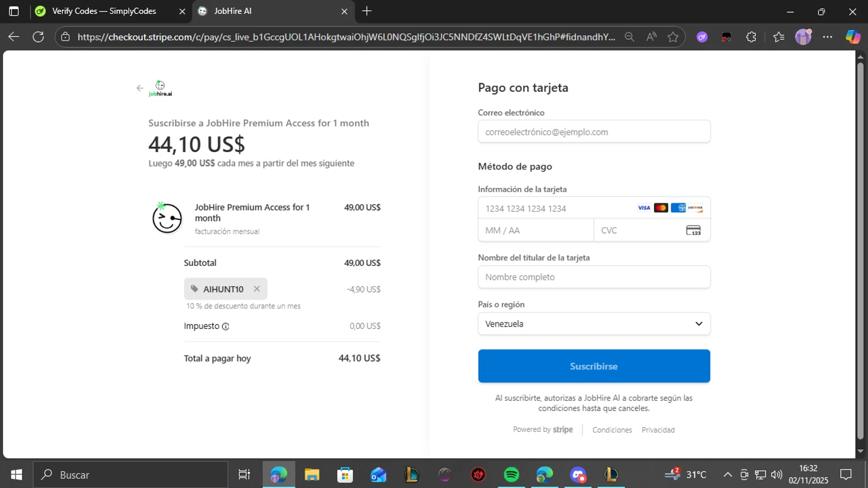The width and height of the screenshot is (868, 488).
Task: Open Microsoft Store from the taskbar
Action: point(345,475)
